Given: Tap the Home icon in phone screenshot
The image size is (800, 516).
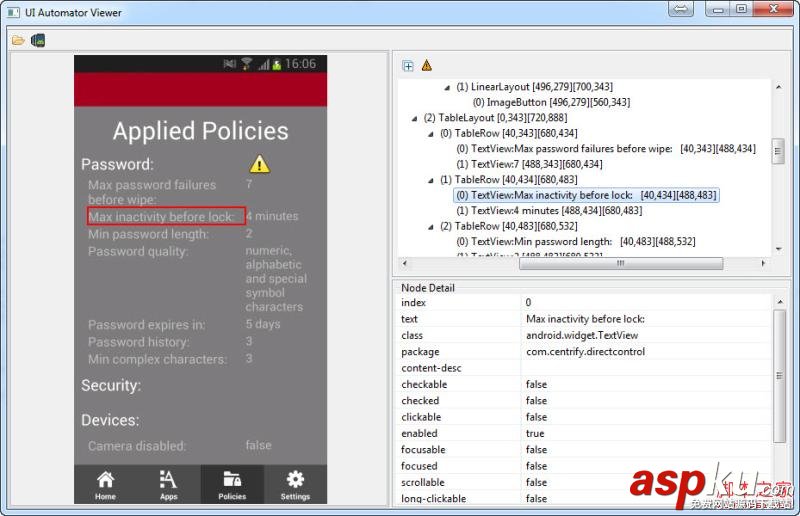Looking at the screenshot, I should tap(105, 484).
